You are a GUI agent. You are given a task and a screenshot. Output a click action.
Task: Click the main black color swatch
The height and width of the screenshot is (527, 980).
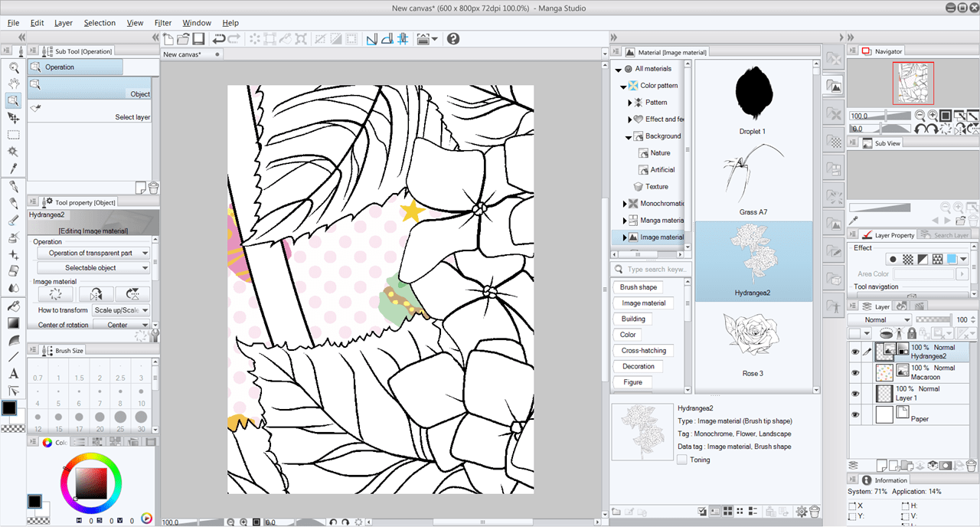9,408
